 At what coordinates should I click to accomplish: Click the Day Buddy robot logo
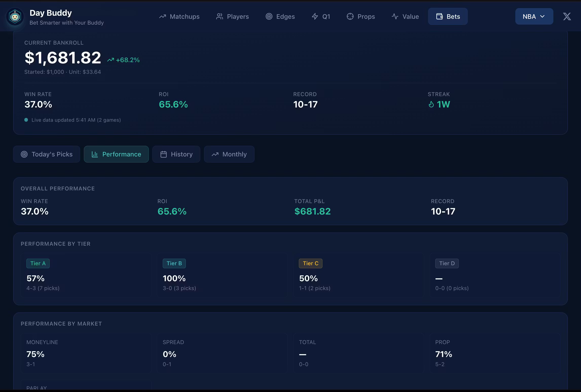tap(15, 17)
